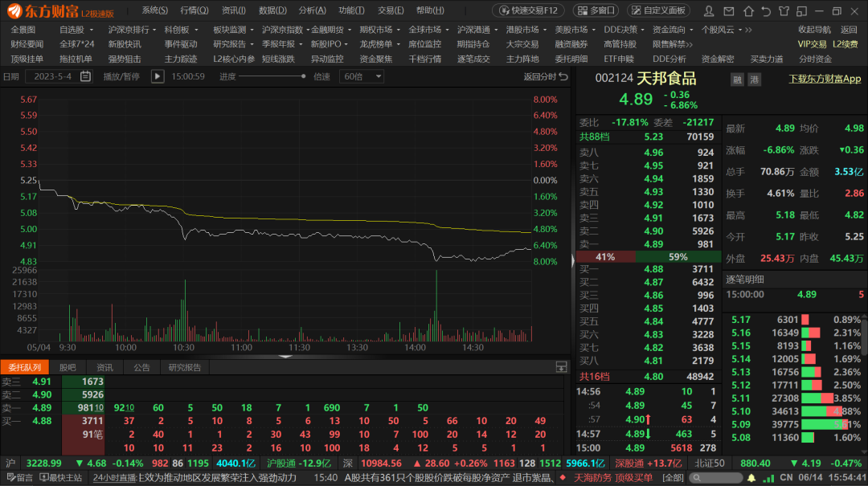Screen dimensions: 868x486
Task: Open 逐笔成交 in navigation
Action: (x=473, y=59)
